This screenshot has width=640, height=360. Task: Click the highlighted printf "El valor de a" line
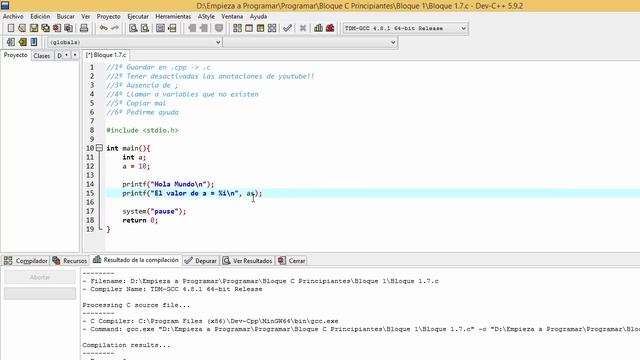[192, 193]
